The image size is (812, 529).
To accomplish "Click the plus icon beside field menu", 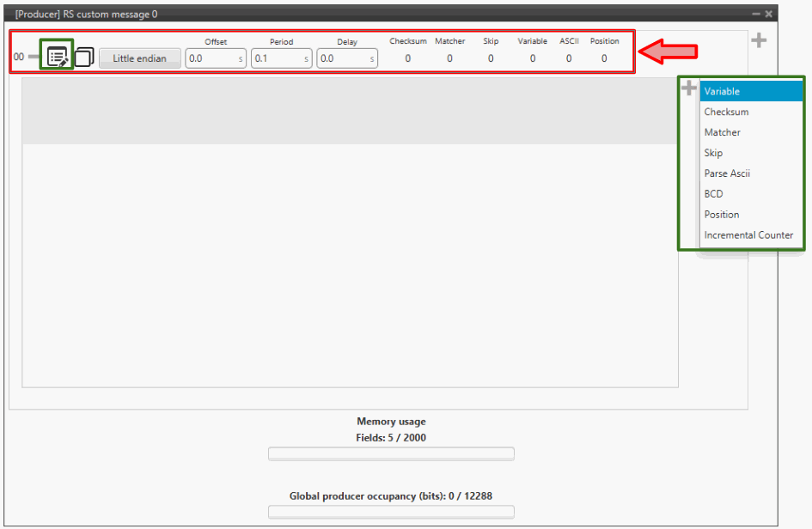I will click(689, 88).
